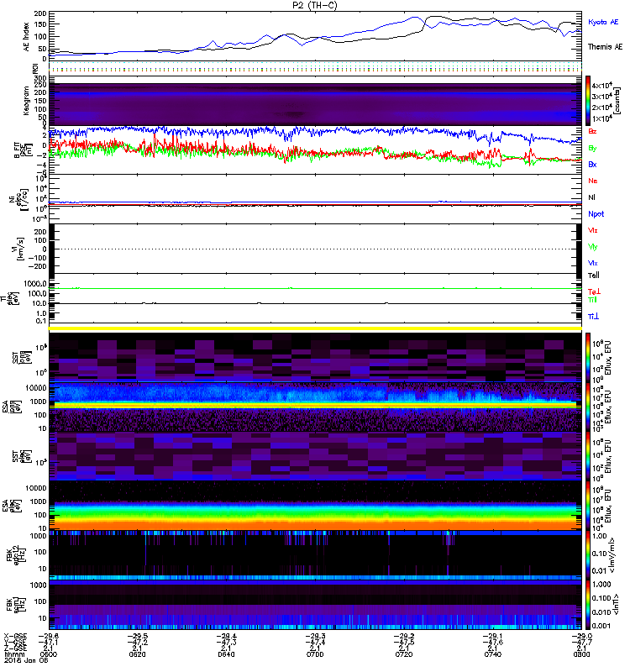Click the 0720 time tick label
The width and height of the screenshot is (630, 672).
[x=404, y=654]
